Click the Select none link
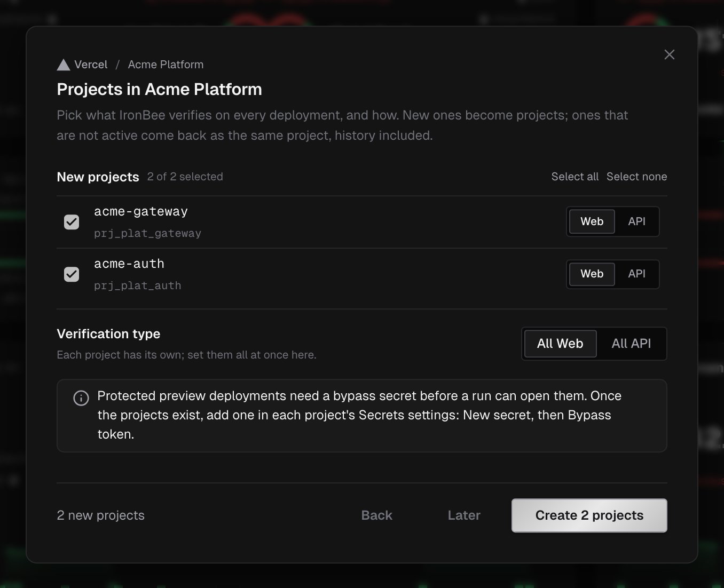 tap(636, 177)
